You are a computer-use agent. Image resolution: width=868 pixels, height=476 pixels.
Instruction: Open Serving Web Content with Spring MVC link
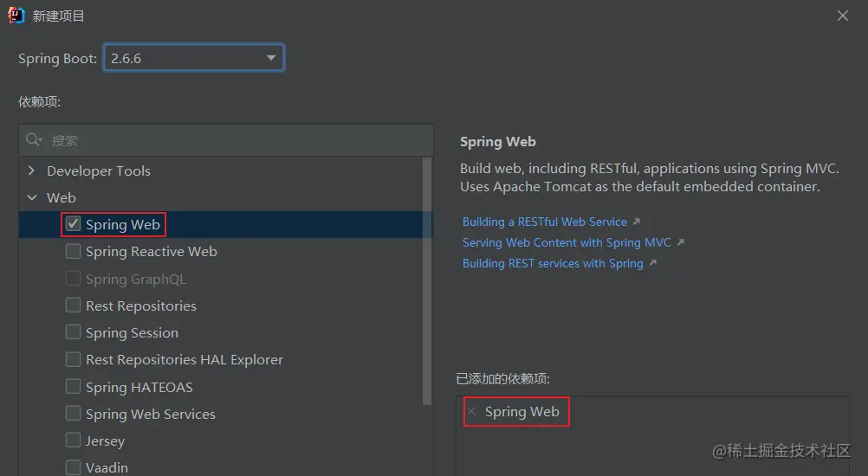click(x=567, y=243)
